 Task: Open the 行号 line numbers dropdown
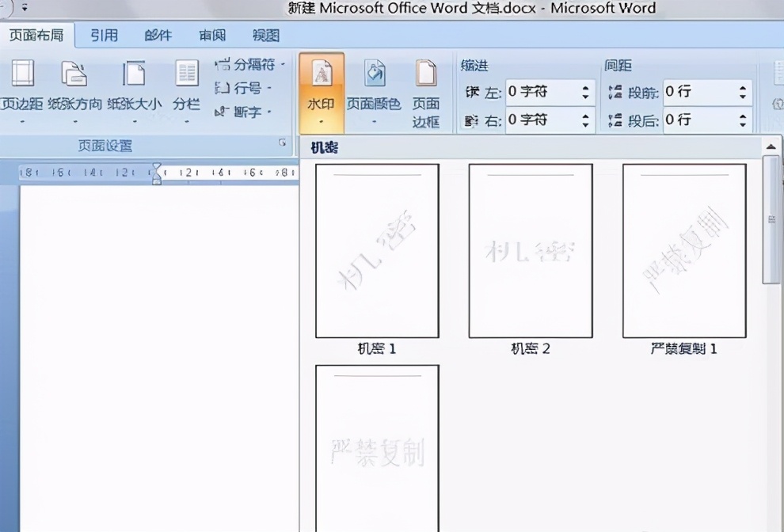[243, 89]
